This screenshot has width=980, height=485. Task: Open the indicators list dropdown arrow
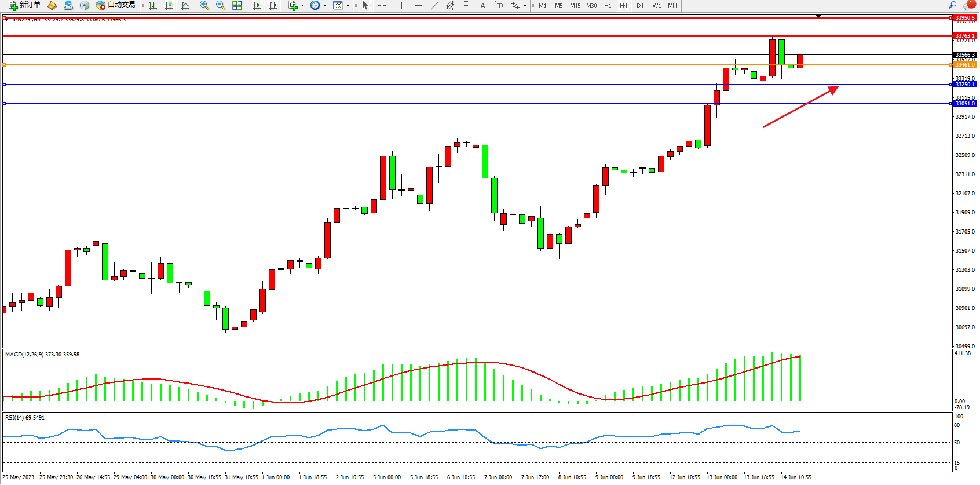(x=302, y=5)
